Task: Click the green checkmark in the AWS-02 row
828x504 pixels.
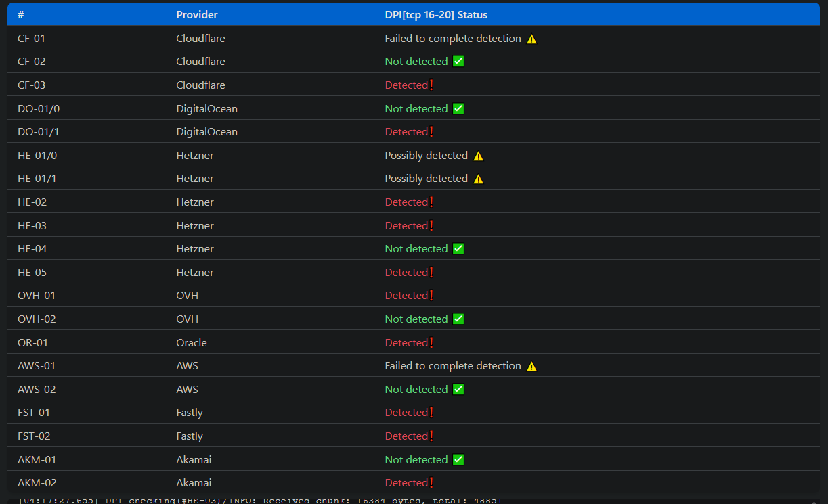Action: coord(458,389)
